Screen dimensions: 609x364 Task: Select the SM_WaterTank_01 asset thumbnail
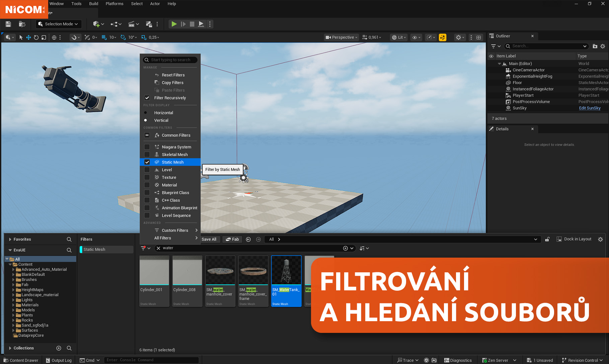286,270
